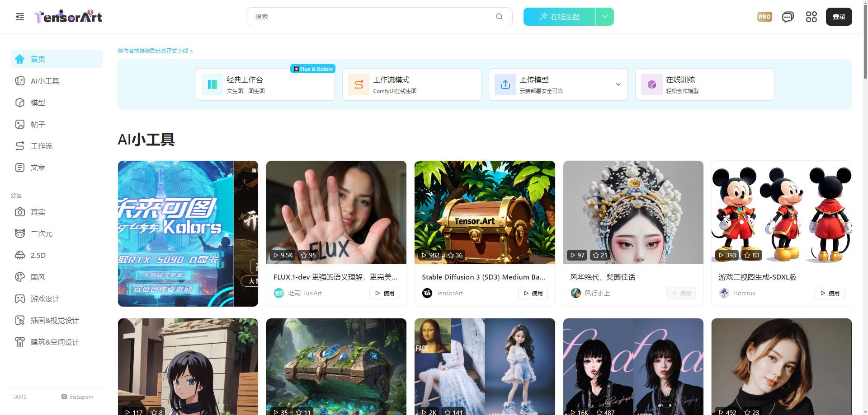Click the search input field
This screenshot has width=868, height=415.
[371, 17]
